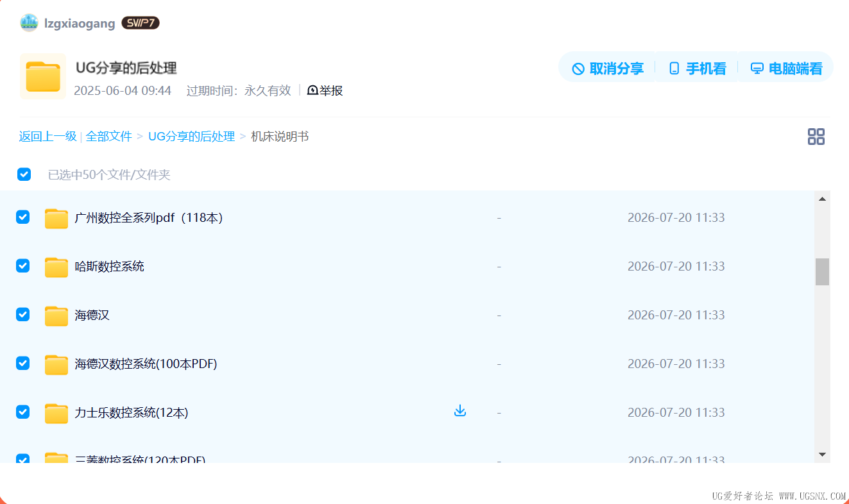Open the 广州数控全系列pdf folder icon
Screen dimensions: 849x504
coord(56,218)
